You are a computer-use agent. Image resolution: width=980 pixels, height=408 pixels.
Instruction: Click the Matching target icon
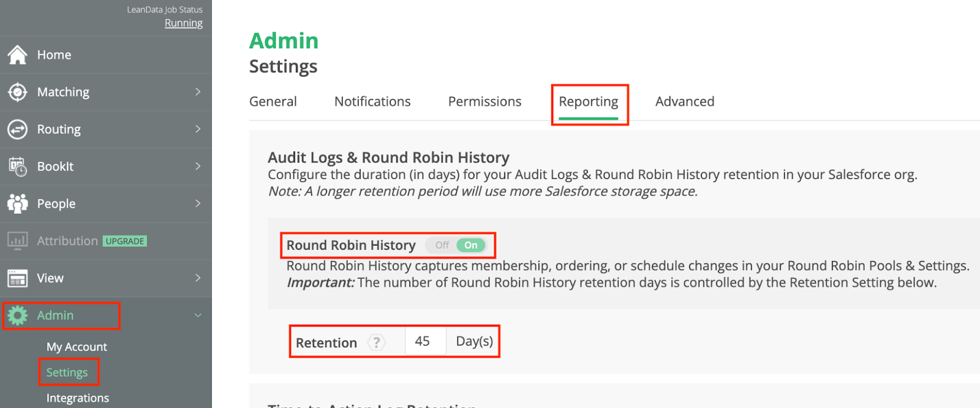(x=18, y=92)
